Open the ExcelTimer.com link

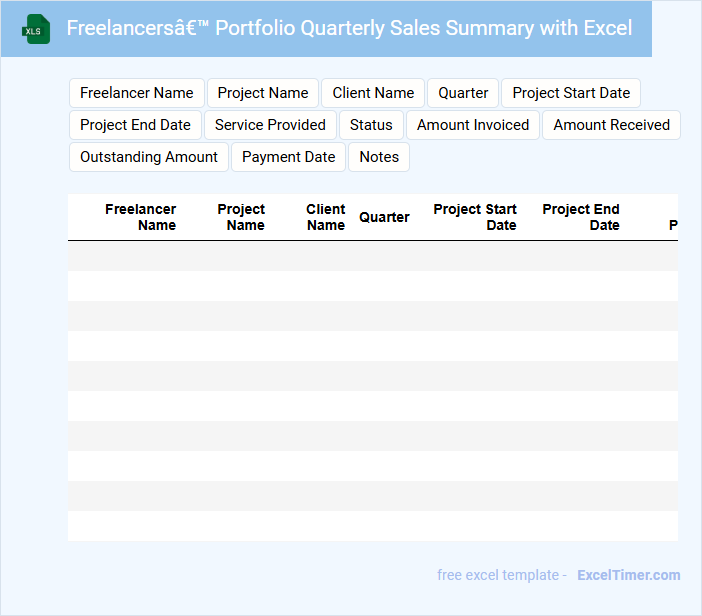pos(628,575)
